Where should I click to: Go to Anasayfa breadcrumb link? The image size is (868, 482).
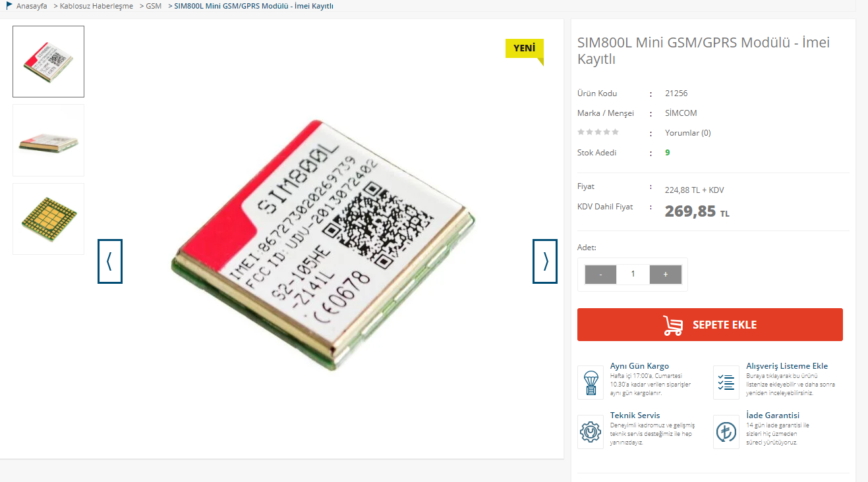click(x=32, y=6)
